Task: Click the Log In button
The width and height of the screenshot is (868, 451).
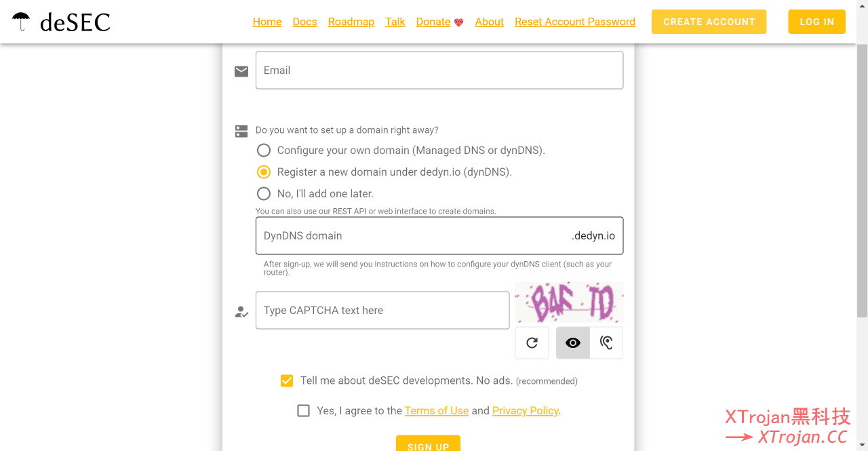Action: [816, 22]
